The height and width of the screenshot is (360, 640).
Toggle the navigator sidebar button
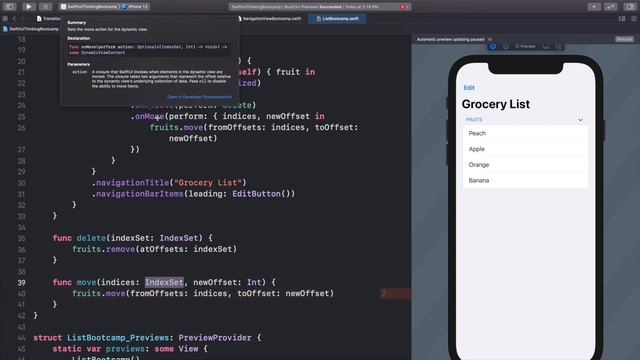pos(9,7)
